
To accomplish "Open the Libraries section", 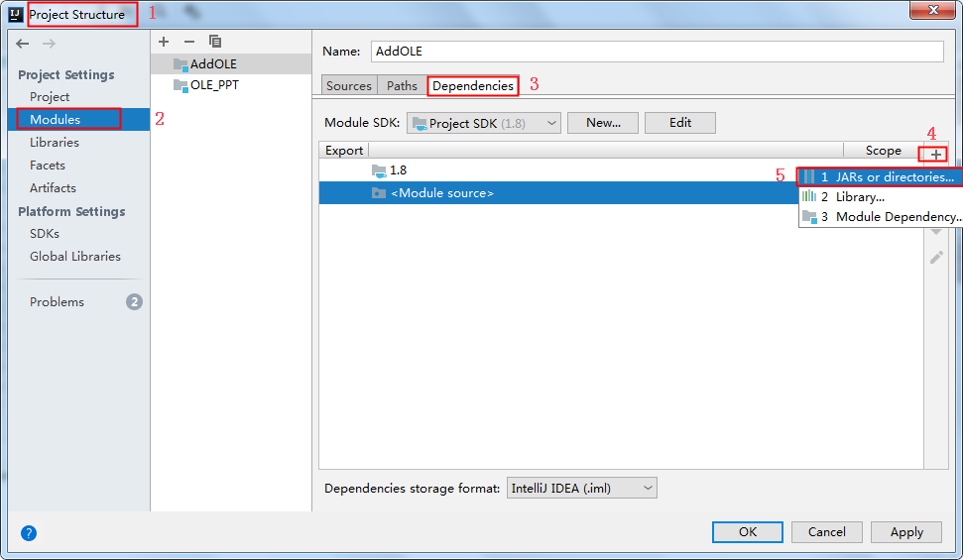I will pyautogui.click(x=54, y=142).
